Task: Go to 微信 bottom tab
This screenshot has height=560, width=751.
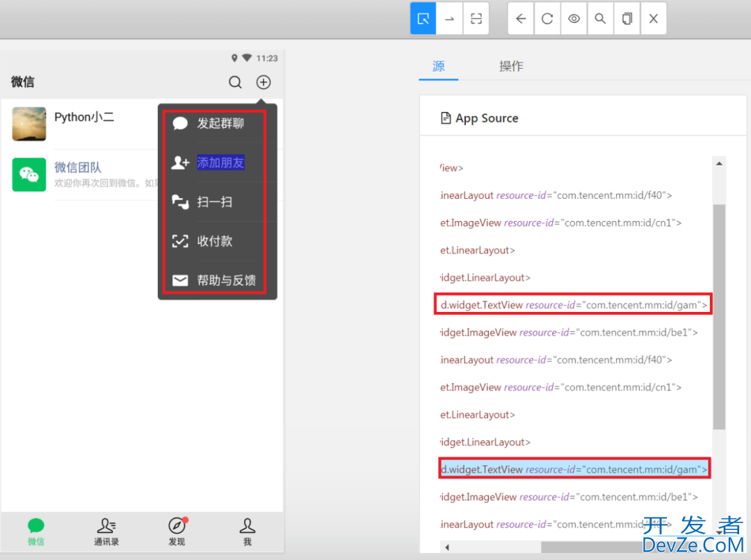Action: pyautogui.click(x=36, y=532)
